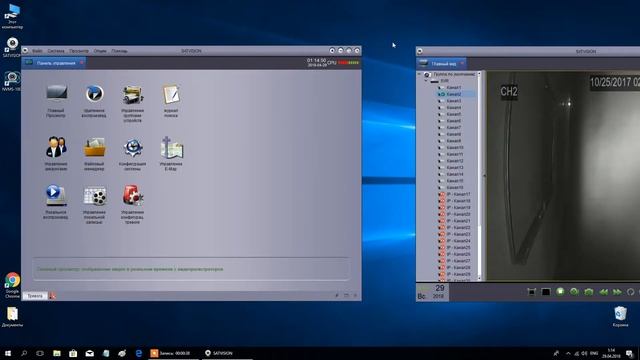Select the Главный вид tab in right window
Screen dimensions: 640x360
(441, 64)
